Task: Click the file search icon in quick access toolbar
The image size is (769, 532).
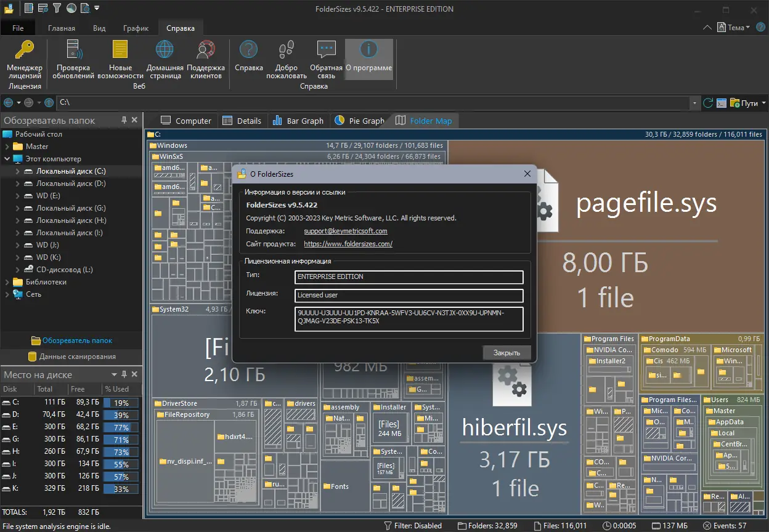Action: 84,9
